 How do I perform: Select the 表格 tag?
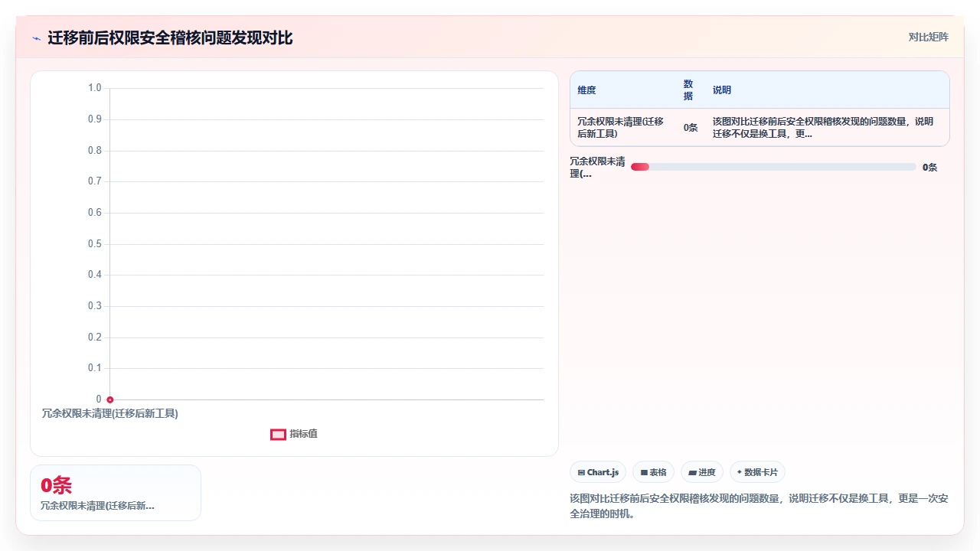653,472
